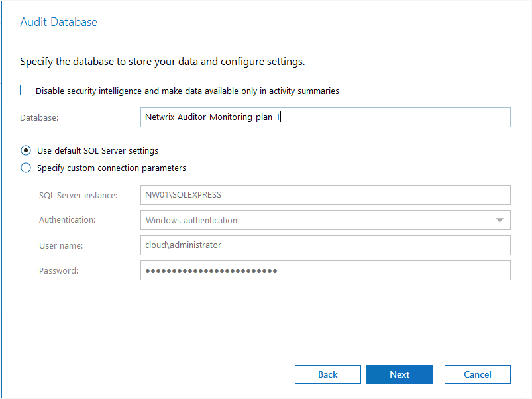
Task: Click the Authentication dropdown arrow
Action: (500, 220)
